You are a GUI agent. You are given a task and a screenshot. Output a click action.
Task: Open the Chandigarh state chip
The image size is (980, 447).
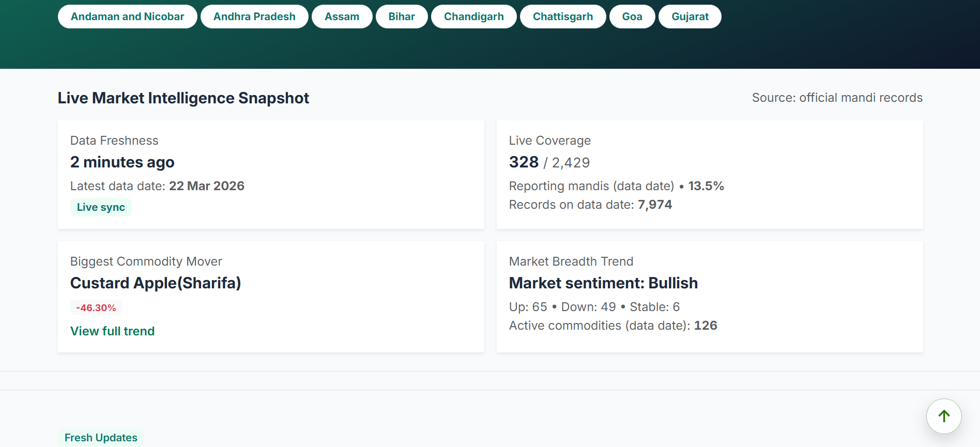pos(473,17)
